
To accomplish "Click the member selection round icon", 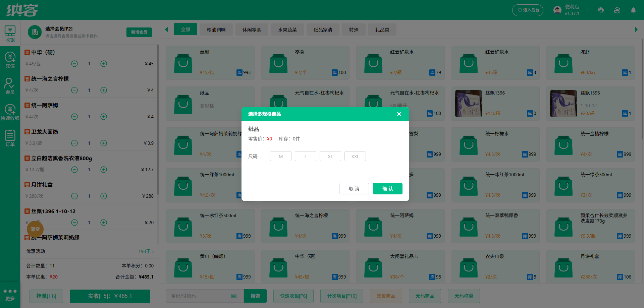I will pyautogui.click(x=35, y=32).
